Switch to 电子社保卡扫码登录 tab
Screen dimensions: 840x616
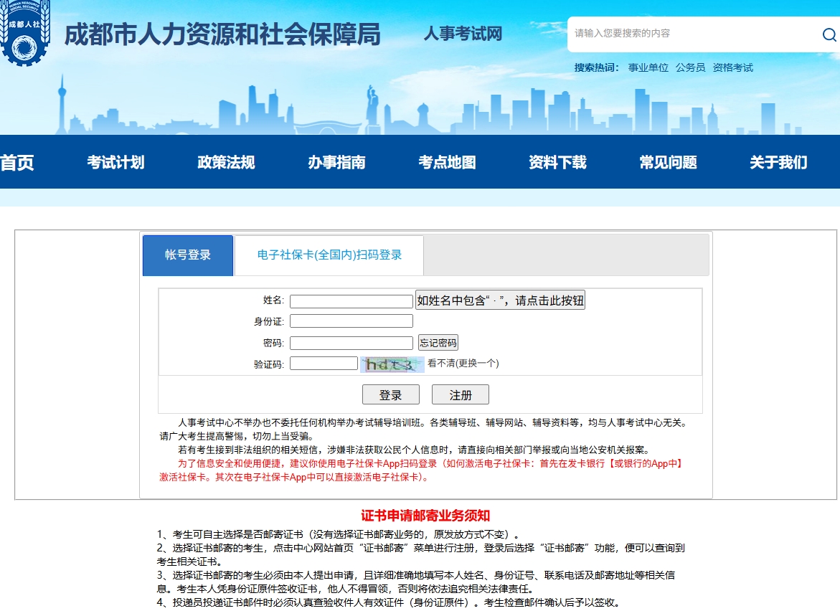coord(329,255)
